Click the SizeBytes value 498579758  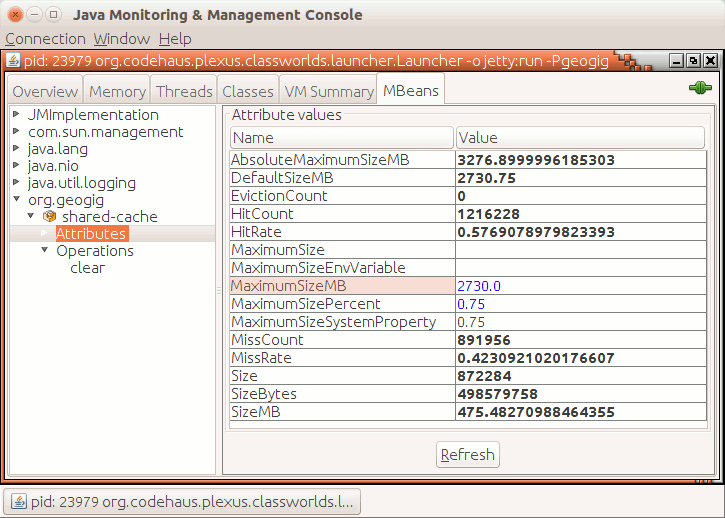click(581, 394)
